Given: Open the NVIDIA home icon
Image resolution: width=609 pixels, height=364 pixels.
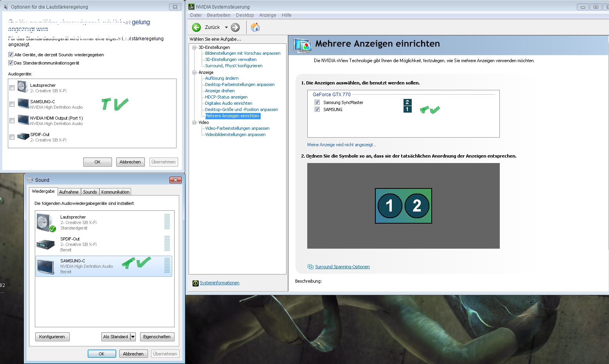Looking at the screenshot, I should click(255, 27).
